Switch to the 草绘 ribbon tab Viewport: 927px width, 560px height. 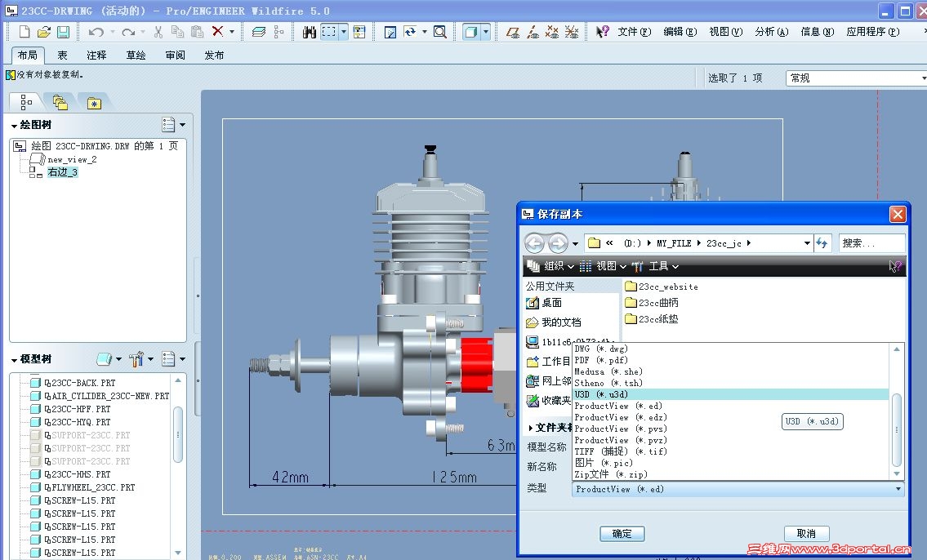tap(136, 55)
